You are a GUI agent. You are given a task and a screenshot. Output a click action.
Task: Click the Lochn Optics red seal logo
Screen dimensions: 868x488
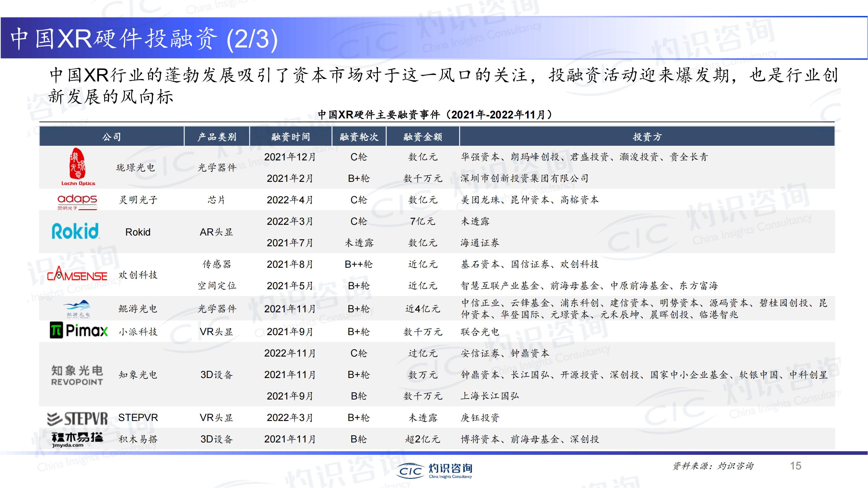click(78, 167)
